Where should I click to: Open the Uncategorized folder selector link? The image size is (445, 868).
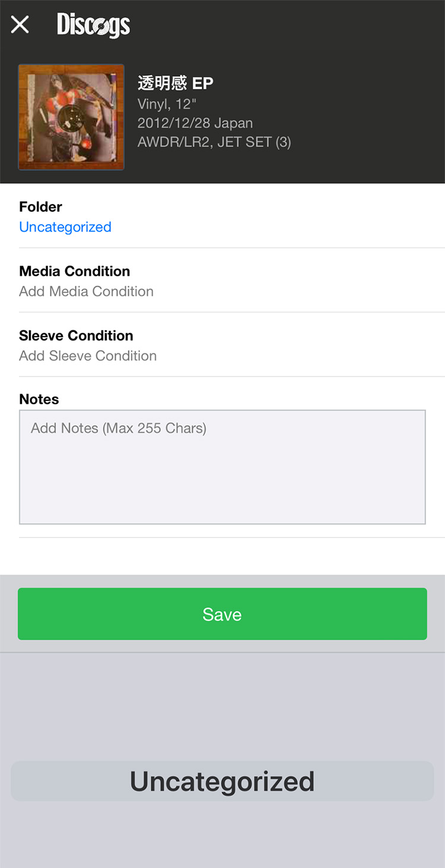65,227
